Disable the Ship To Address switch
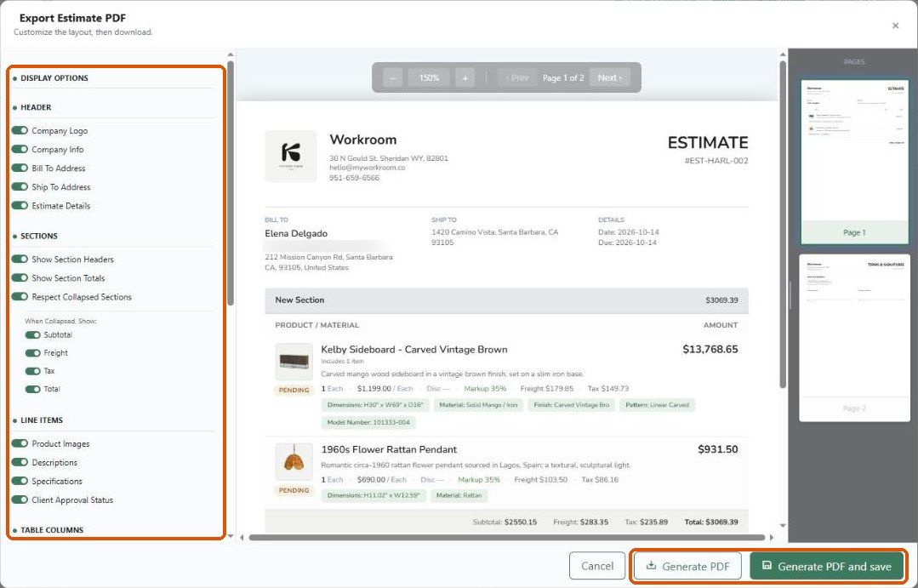918x588 pixels. point(20,187)
